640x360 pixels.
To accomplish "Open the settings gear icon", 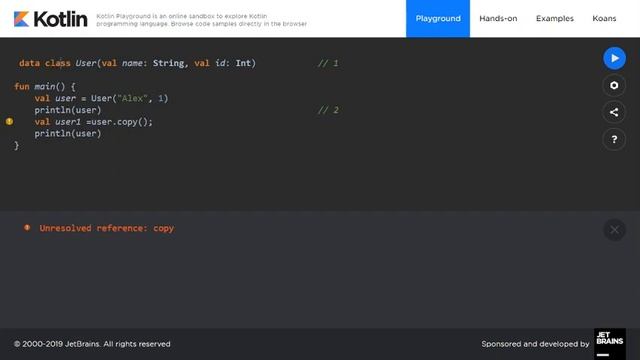I will [x=614, y=85].
